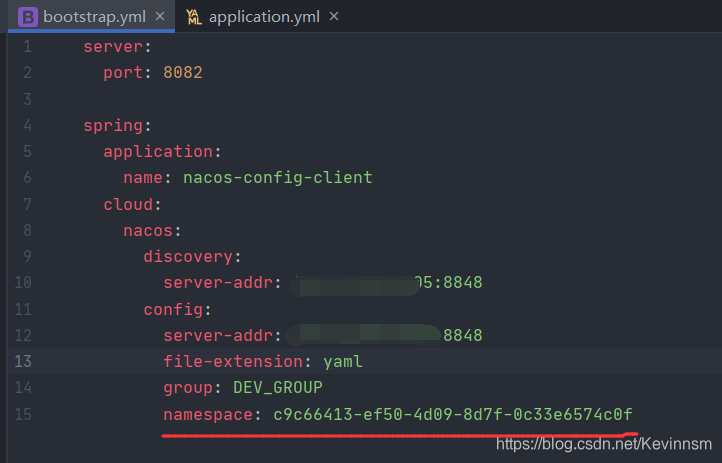Click the 05:8848 text on line 10
Screen dimensions: 722x463
(448, 283)
